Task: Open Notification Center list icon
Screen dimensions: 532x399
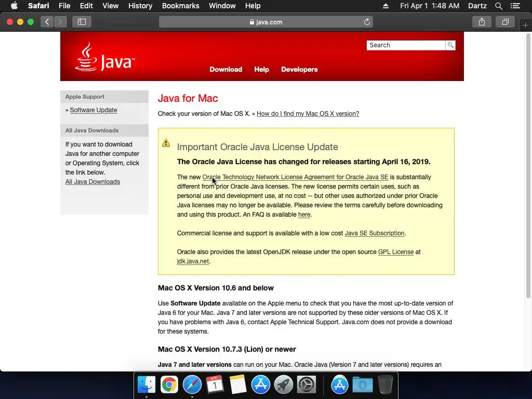Action: [x=515, y=6]
